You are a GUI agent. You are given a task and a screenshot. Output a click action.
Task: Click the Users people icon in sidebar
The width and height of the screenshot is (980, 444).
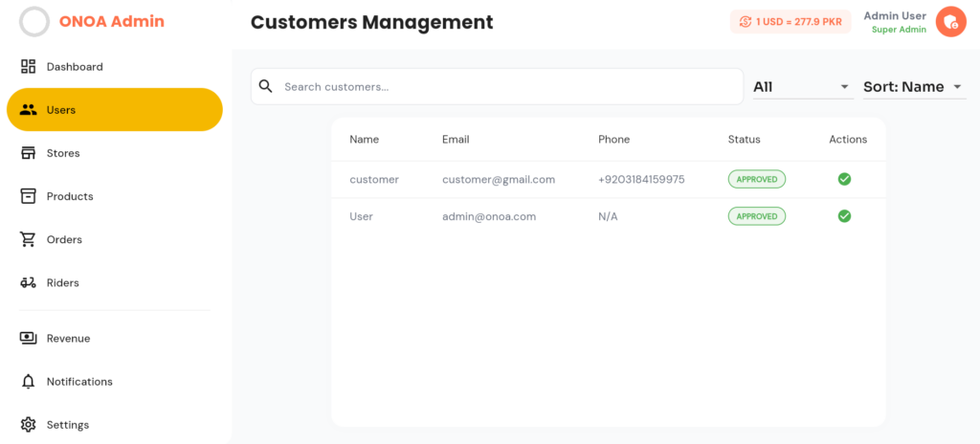(x=28, y=110)
